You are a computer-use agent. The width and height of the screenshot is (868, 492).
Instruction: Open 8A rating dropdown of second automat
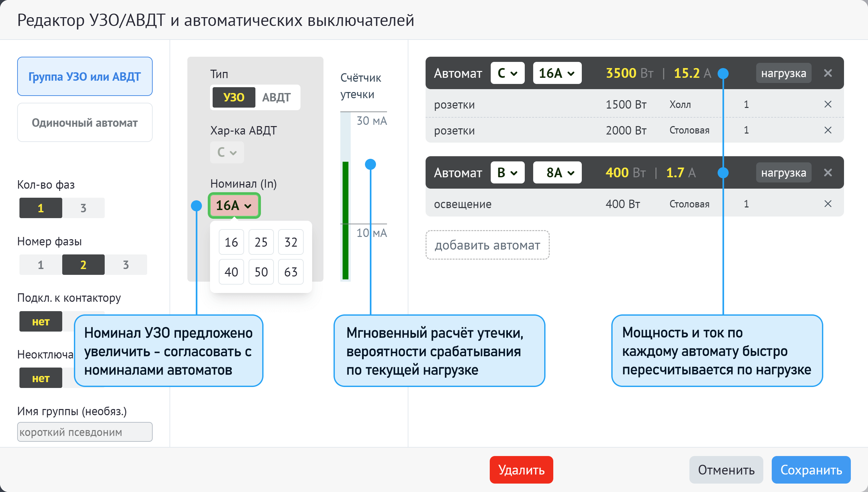pyautogui.click(x=557, y=173)
